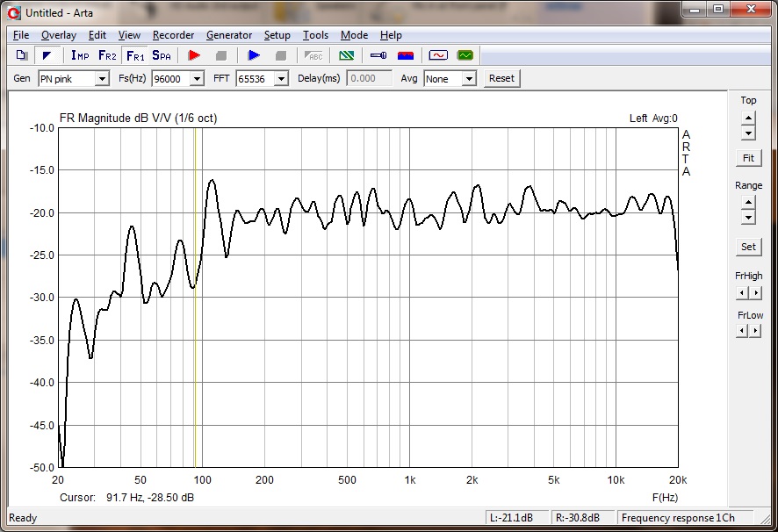This screenshot has width=778, height=532.
Task: Click the Frequency response 1Ch status text
Action: 678,518
